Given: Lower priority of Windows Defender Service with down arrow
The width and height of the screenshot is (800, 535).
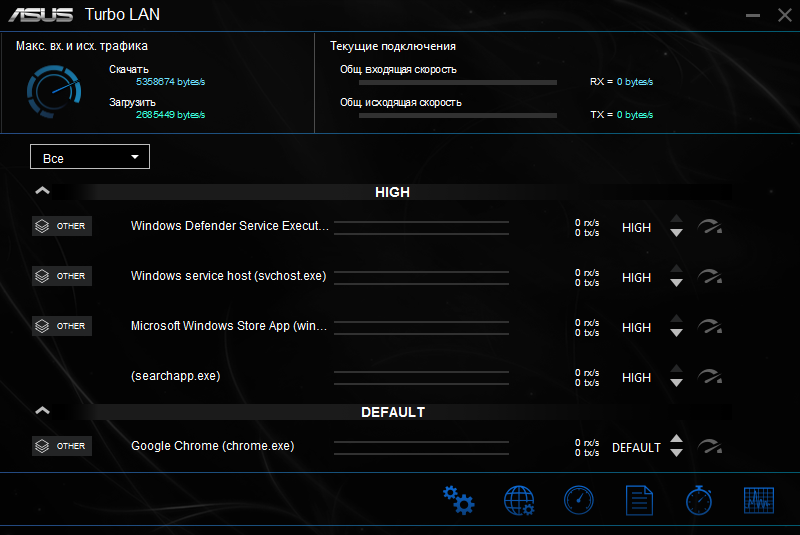Looking at the screenshot, I should click(x=677, y=233).
